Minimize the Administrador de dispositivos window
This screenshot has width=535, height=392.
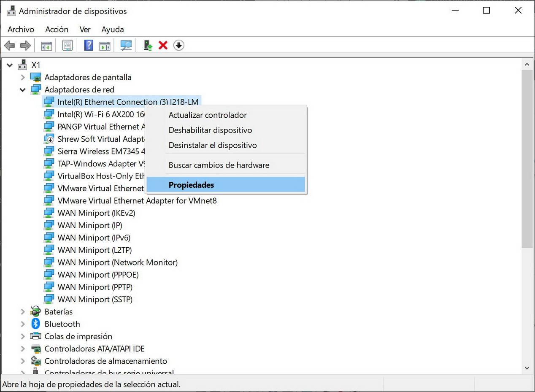pyautogui.click(x=455, y=11)
